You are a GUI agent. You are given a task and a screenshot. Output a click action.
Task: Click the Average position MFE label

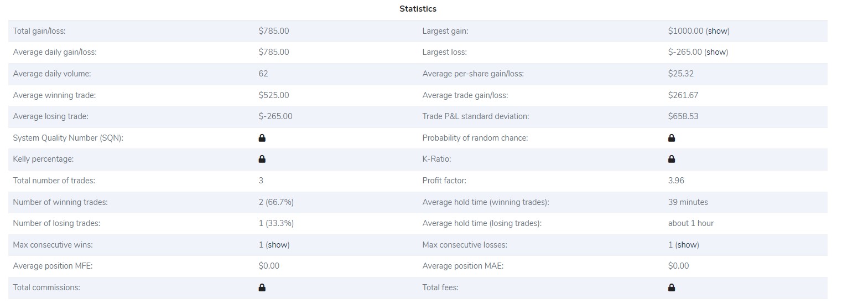[x=53, y=266]
